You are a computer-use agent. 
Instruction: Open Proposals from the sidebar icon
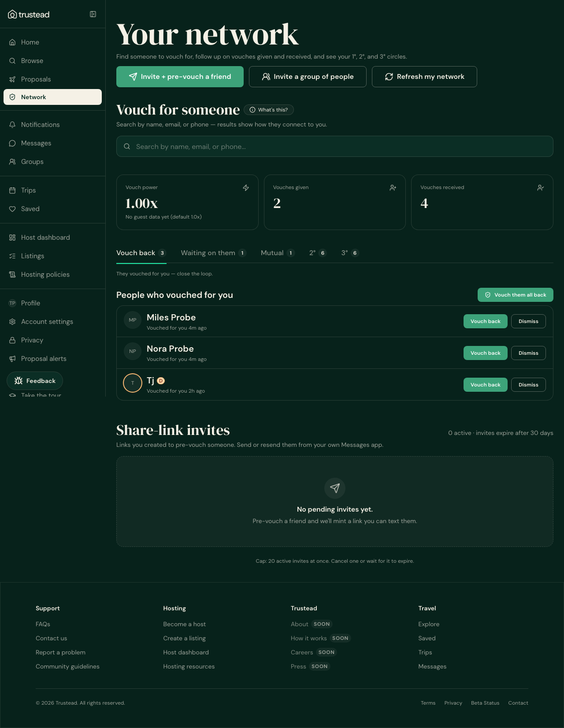tap(12, 79)
